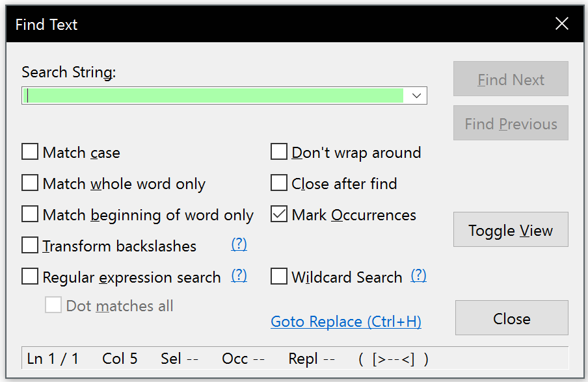588x382 pixels.
Task: Open the help for Regular expression search
Action: click(x=239, y=276)
